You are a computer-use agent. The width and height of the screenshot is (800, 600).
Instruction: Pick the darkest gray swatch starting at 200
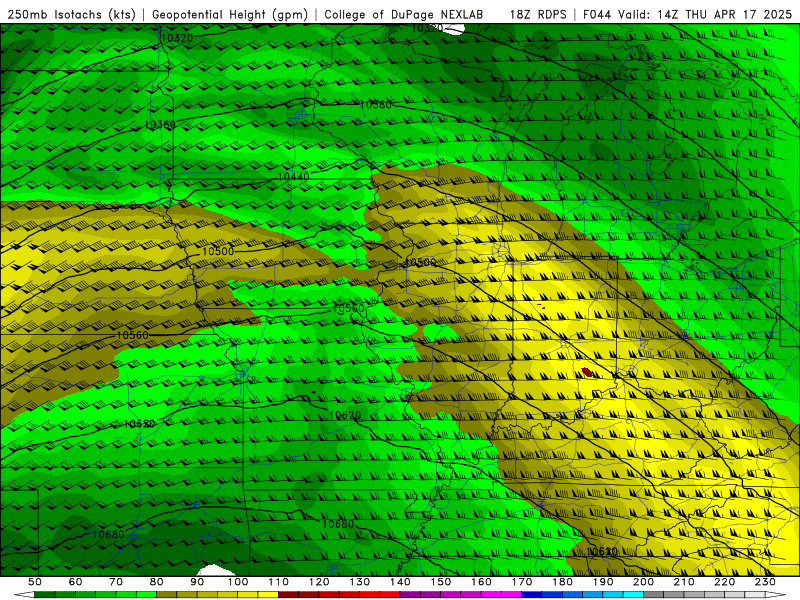[x=654, y=595]
